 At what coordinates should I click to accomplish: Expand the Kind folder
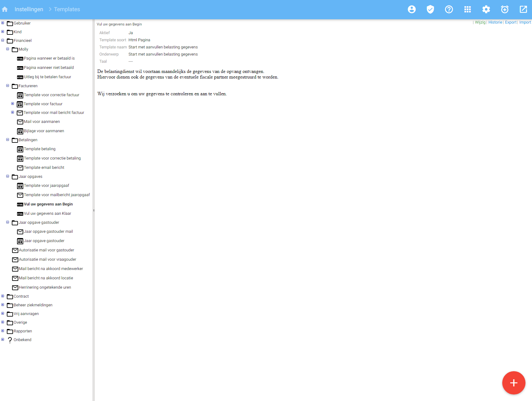coord(3,32)
